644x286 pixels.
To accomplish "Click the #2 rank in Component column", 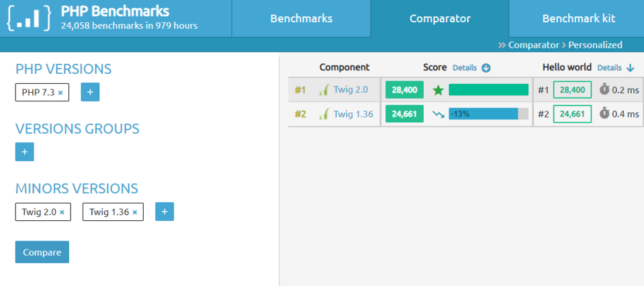I will 300,113.
